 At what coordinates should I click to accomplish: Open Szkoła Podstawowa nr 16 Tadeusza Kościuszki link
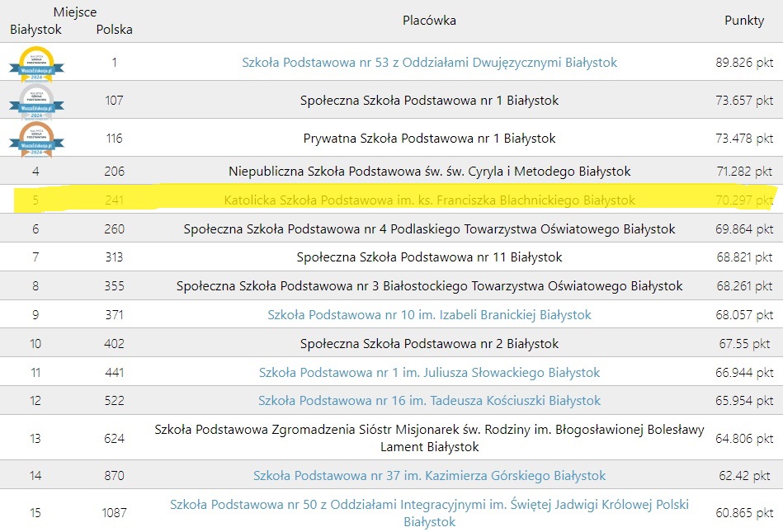(429, 401)
